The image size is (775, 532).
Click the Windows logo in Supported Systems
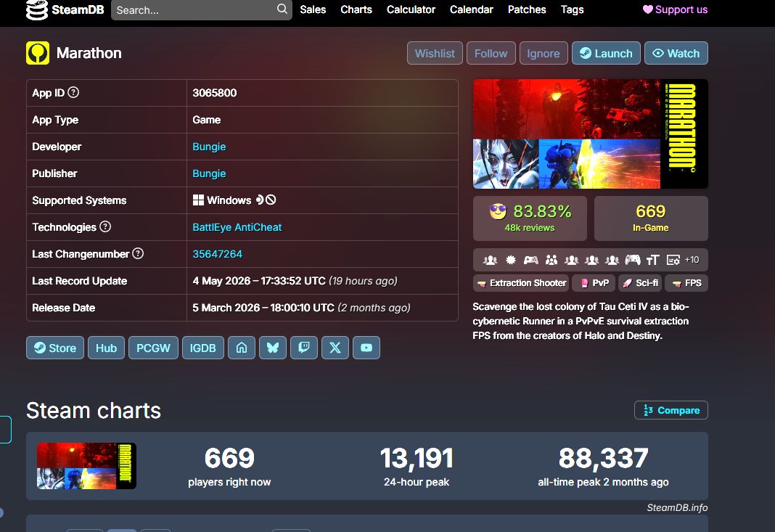tap(198, 200)
